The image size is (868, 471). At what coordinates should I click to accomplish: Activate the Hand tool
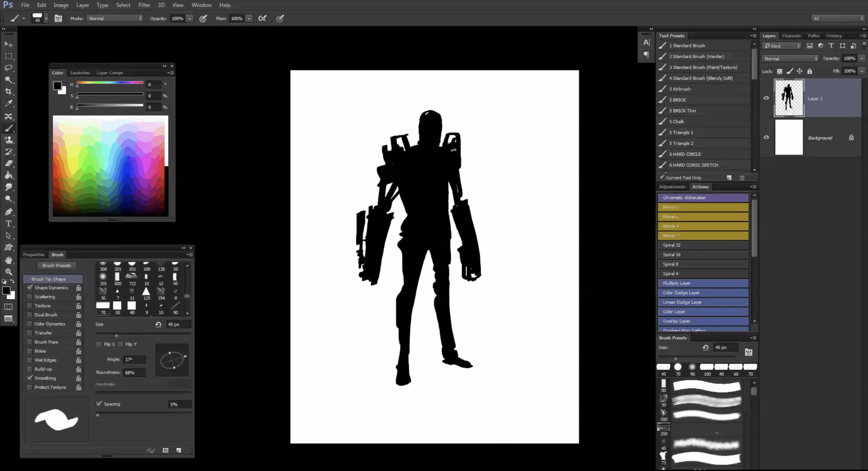coord(8,260)
